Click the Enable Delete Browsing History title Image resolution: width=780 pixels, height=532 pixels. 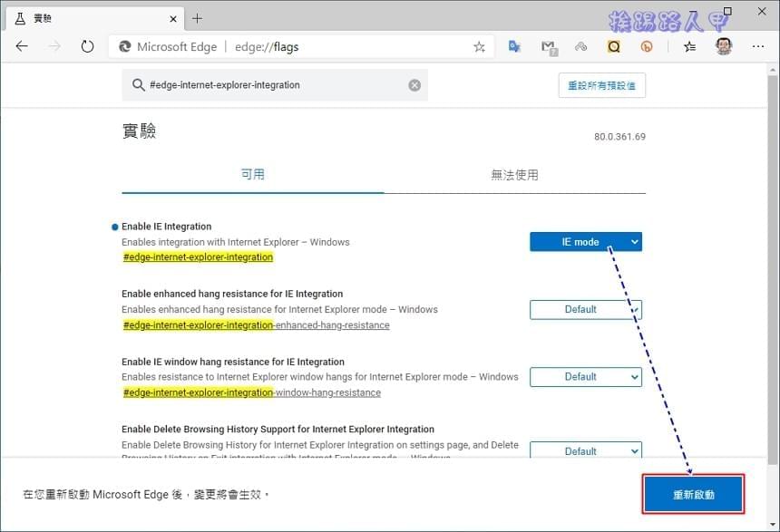[x=278, y=429]
